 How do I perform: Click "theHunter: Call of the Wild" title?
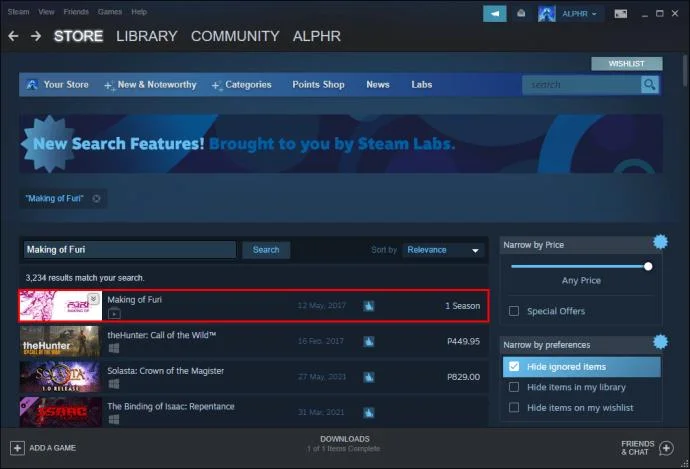pos(161,335)
